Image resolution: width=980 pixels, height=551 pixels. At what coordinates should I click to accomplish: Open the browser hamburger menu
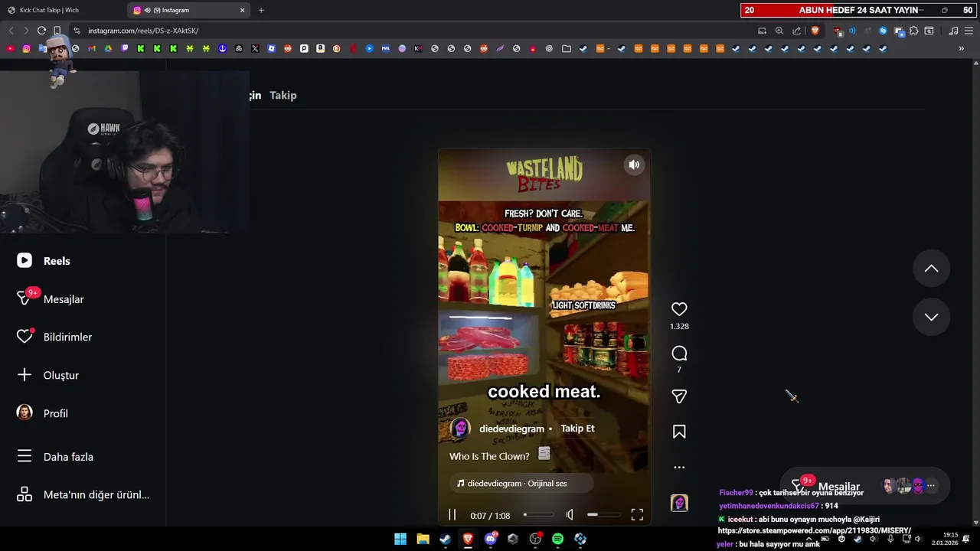tap(969, 31)
